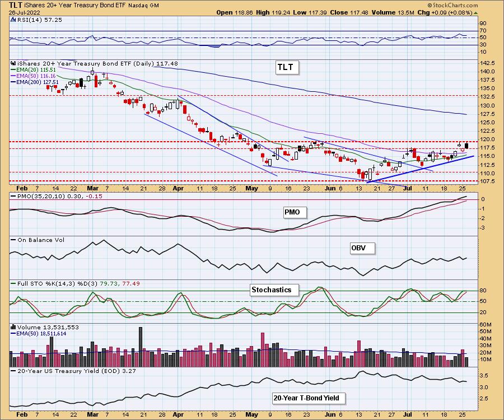Click the High 119.24 value

pos(273,12)
